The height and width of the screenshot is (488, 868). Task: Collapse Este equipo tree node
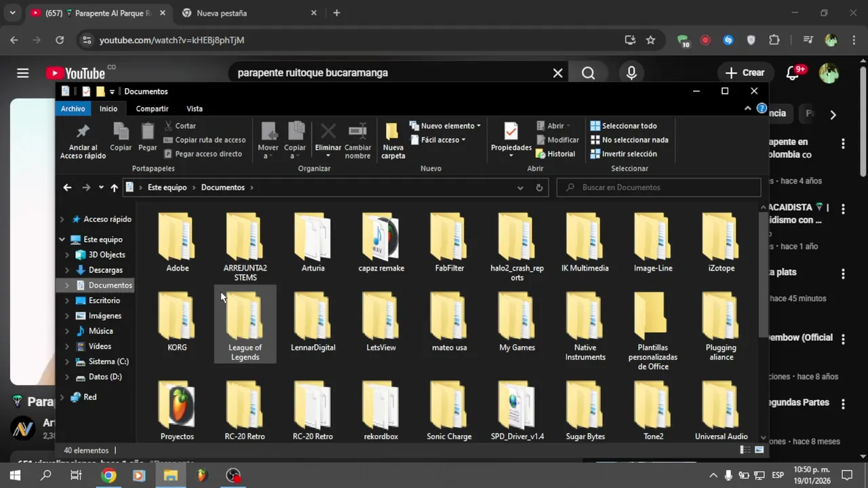click(x=62, y=239)
